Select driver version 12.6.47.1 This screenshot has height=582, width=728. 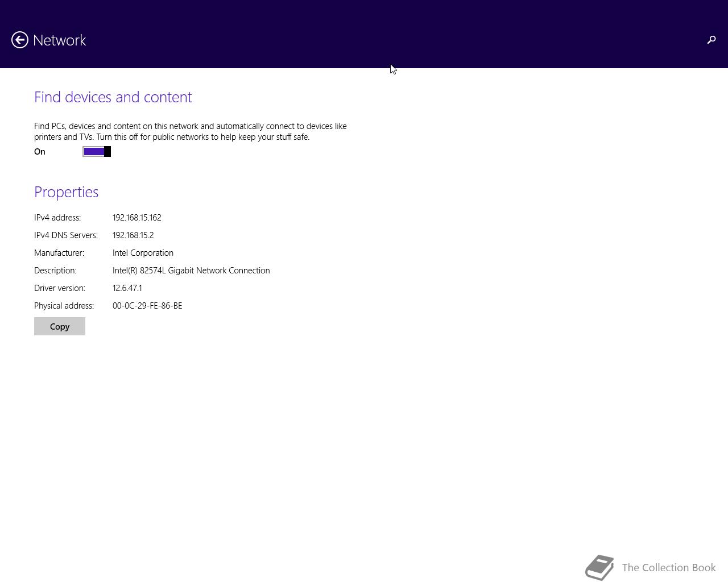127,288
